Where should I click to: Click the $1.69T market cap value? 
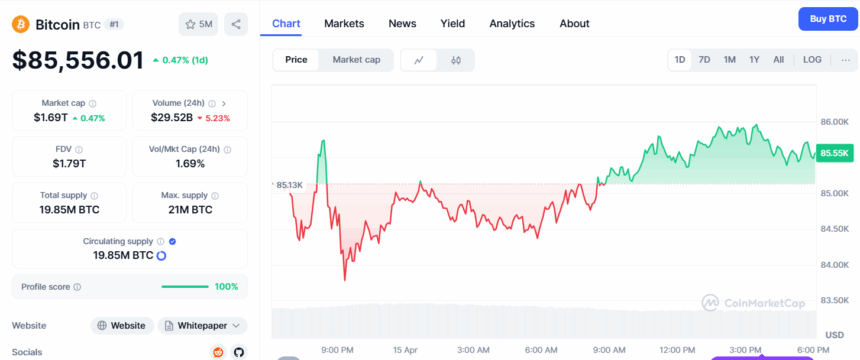(50, 117)
